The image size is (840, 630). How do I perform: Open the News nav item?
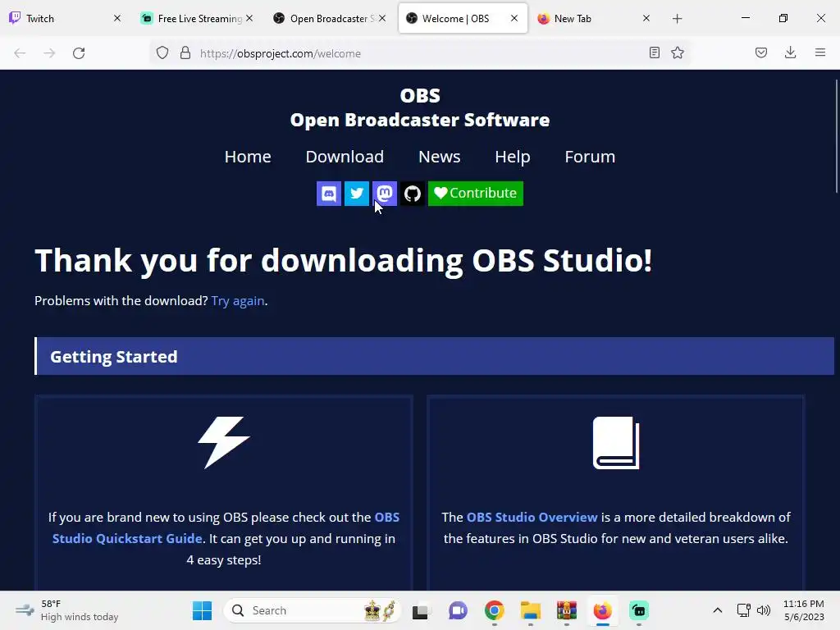point(440,157)
